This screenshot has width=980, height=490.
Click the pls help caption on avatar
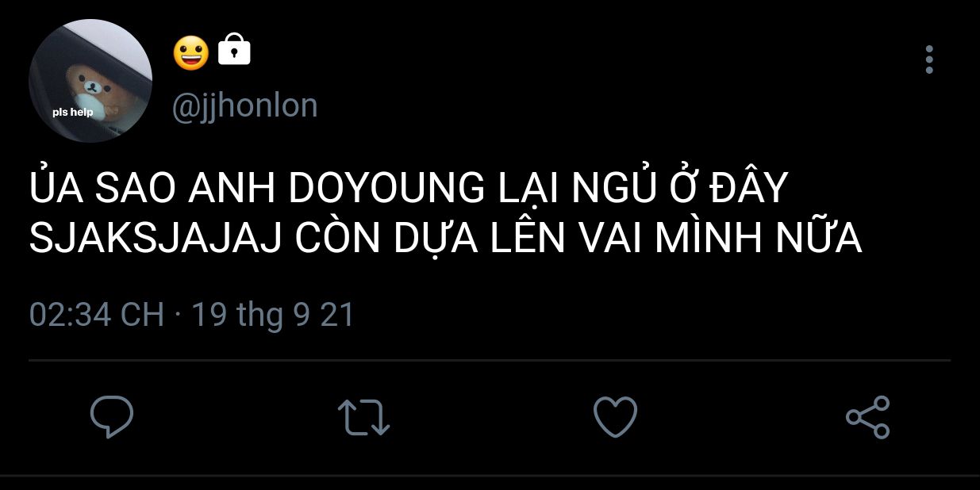click(x=73, y=112)
